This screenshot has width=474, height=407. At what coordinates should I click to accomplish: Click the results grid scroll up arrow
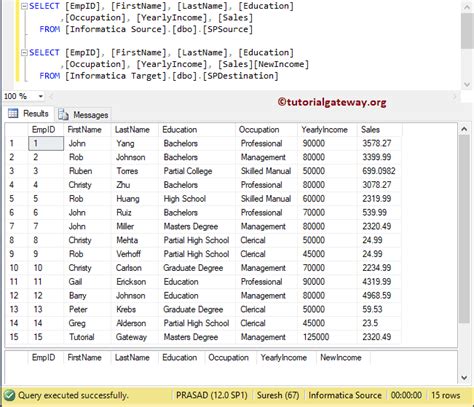(464, 129)
